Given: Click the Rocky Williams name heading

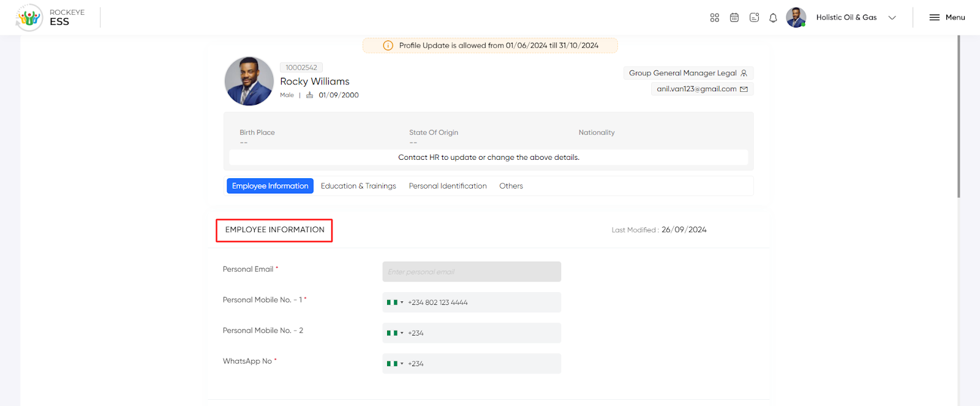Looking at the screenshot, I should [x=315, y=81].
